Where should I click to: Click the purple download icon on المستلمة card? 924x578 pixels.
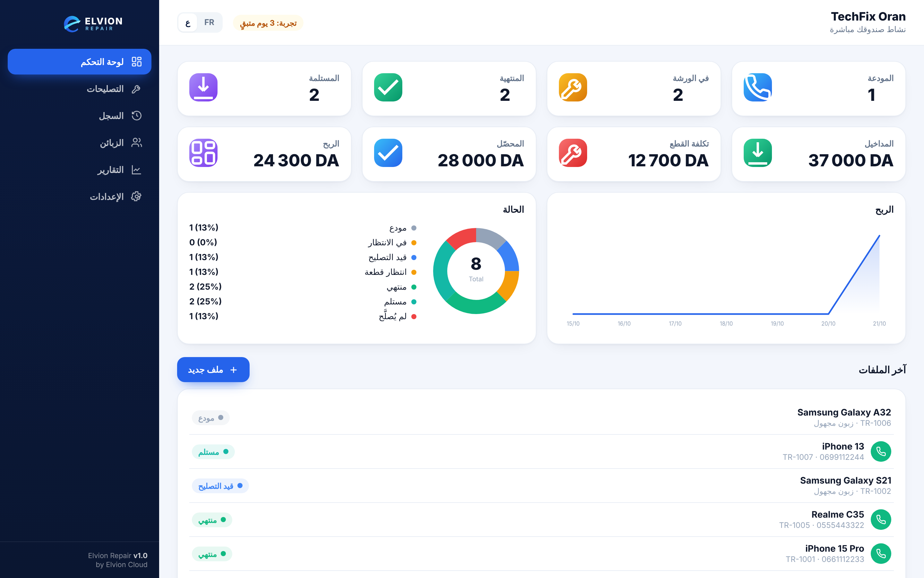(x=203, y=87)
